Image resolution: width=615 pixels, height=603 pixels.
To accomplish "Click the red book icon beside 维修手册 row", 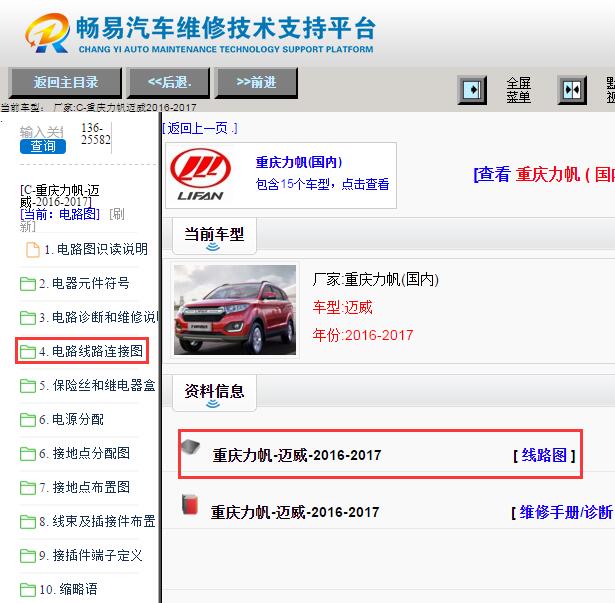I will pyautogui.click(x=190, y=504).
